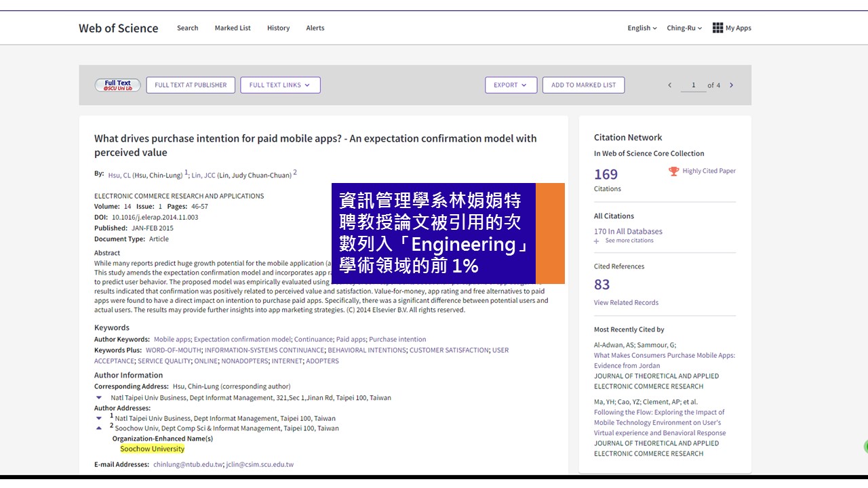Click the My Apps grid icon
Image resolution: width=868 pixels, height=488 pixels.
pyautogui.click(x=717, y=28)
